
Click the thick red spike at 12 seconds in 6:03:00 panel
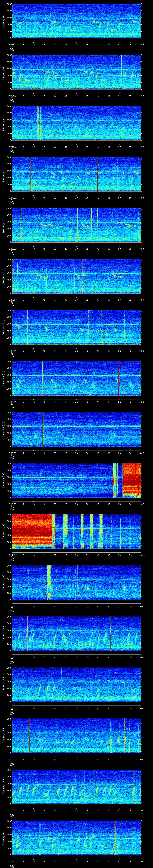coord(38,123)
